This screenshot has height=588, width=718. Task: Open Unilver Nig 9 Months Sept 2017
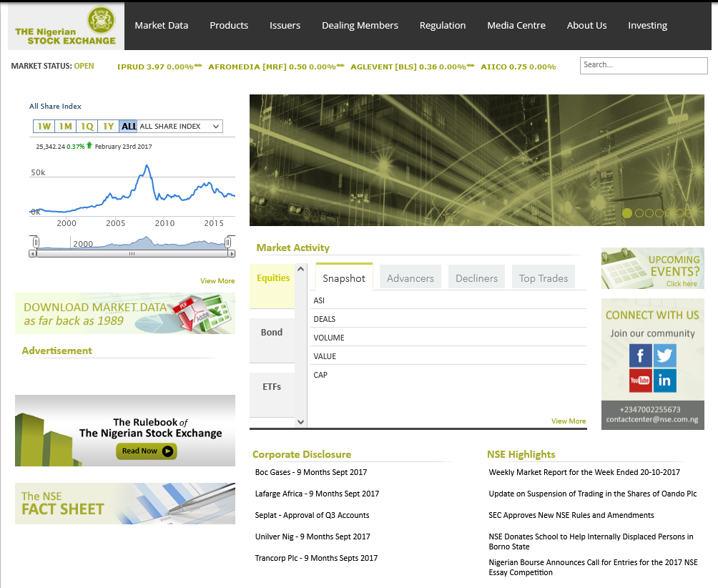coord(313,536)
